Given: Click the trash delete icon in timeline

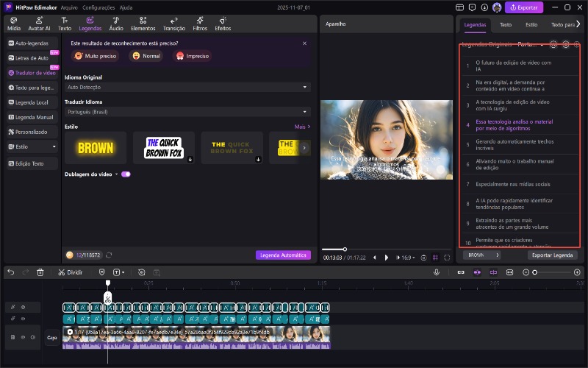Looking at the screenshot, I should 40,272.
